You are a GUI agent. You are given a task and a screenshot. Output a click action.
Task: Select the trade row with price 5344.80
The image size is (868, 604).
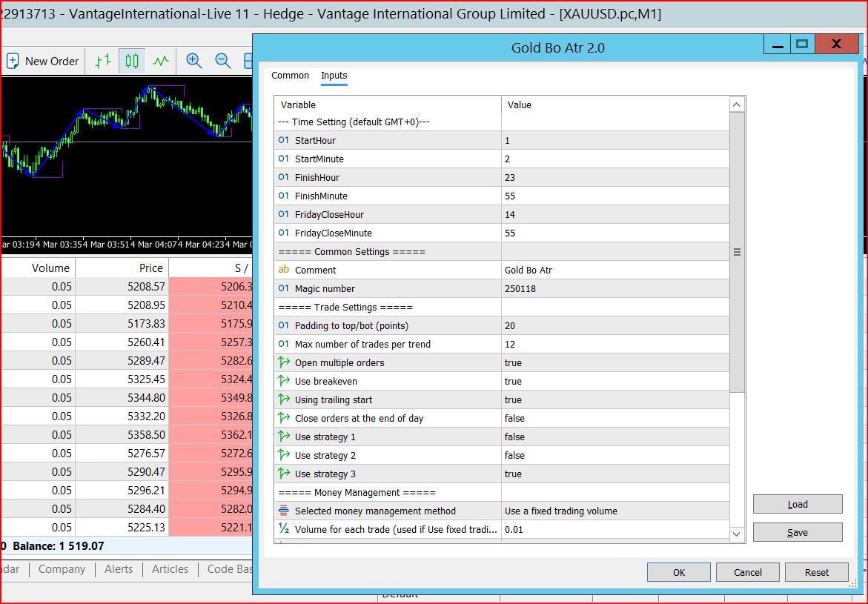(x=127, y=397)
